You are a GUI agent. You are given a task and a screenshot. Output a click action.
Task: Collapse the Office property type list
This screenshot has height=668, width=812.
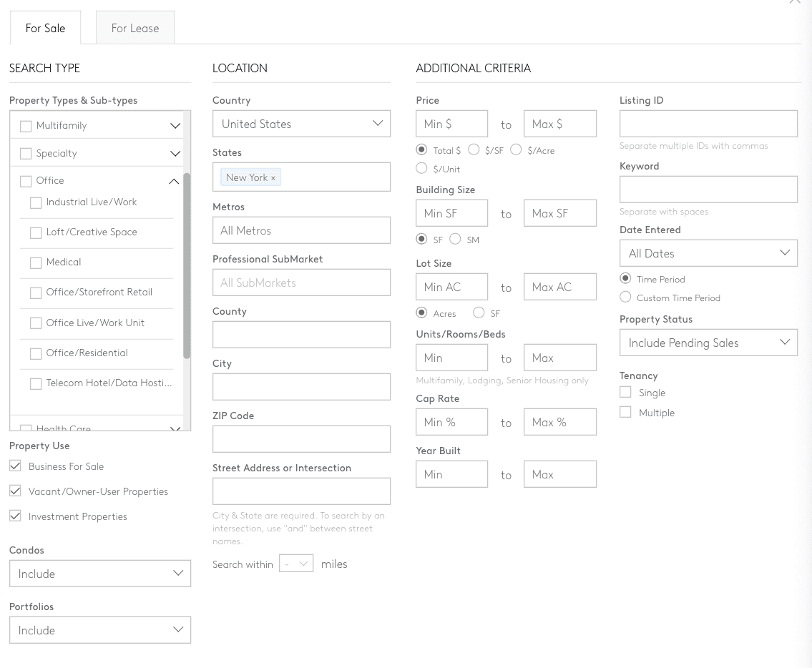[x=174, y=182]
